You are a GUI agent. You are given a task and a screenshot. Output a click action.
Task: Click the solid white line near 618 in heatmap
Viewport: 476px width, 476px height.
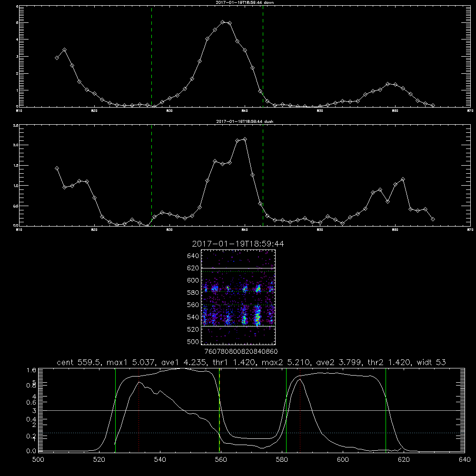point(238,268)
